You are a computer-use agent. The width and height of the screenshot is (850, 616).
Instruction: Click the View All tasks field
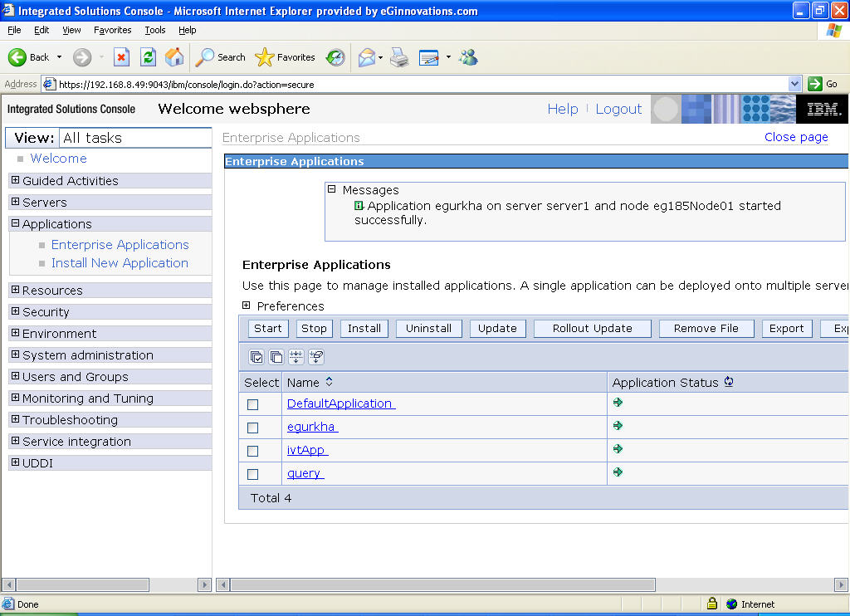pyautogui.click(x=134, y=138)
